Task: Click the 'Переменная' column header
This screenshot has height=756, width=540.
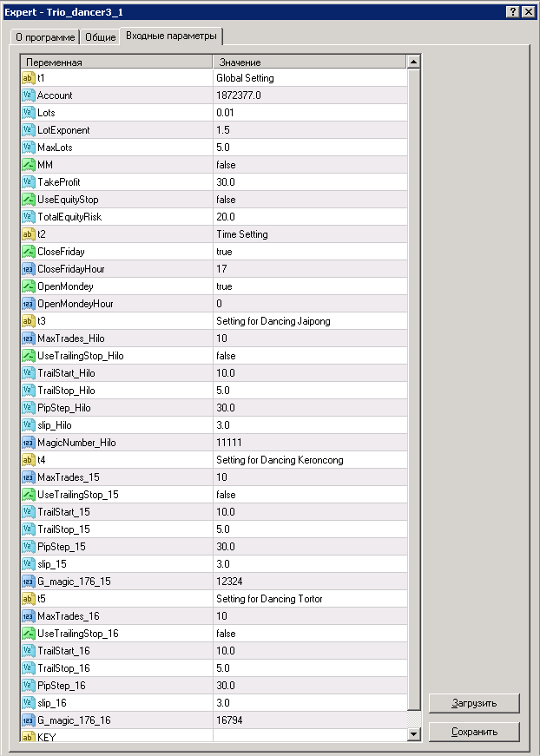Action: point(116,62)
